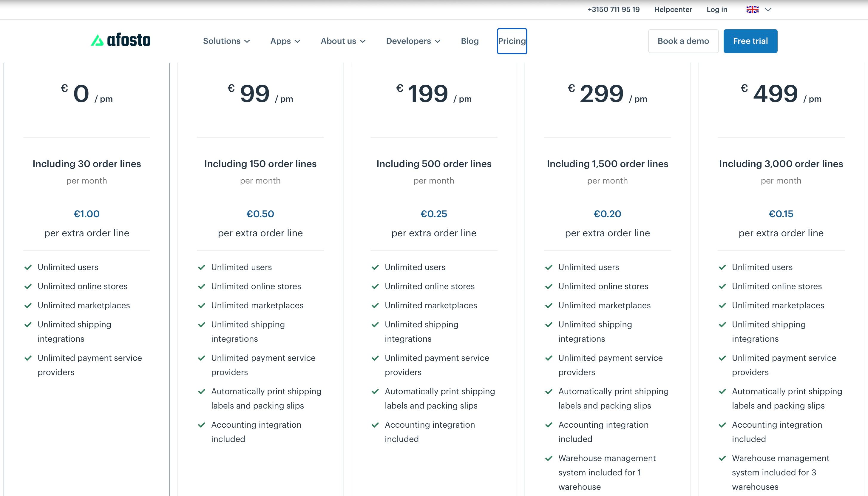Click 'Unlimited marketplaces' in €299 plan

pos(605,305)
